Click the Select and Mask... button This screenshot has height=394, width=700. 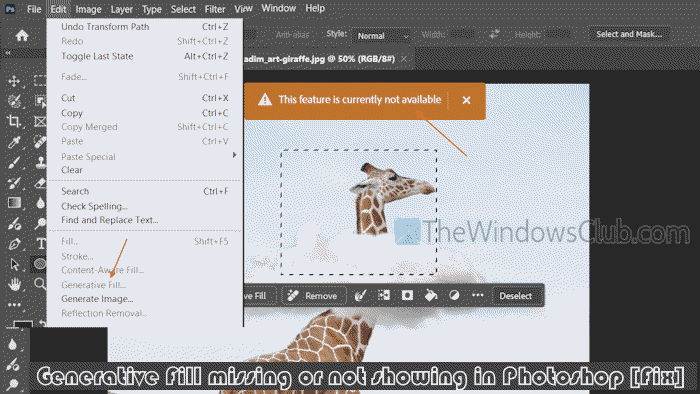[629, 34]
